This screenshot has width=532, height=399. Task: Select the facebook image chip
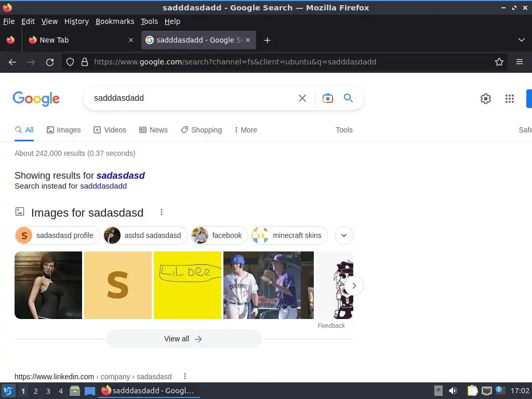tap(219, 235)
